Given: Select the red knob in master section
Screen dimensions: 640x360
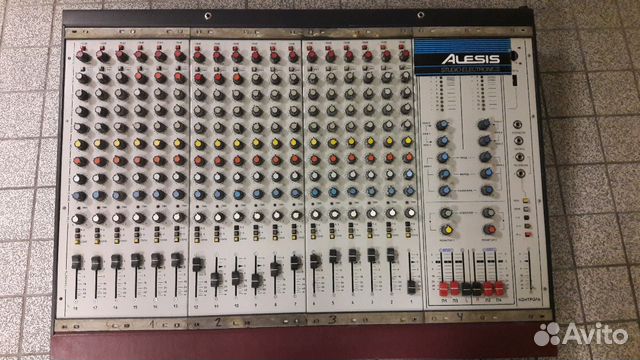Looking at the screenshot, I should [489, 229].
